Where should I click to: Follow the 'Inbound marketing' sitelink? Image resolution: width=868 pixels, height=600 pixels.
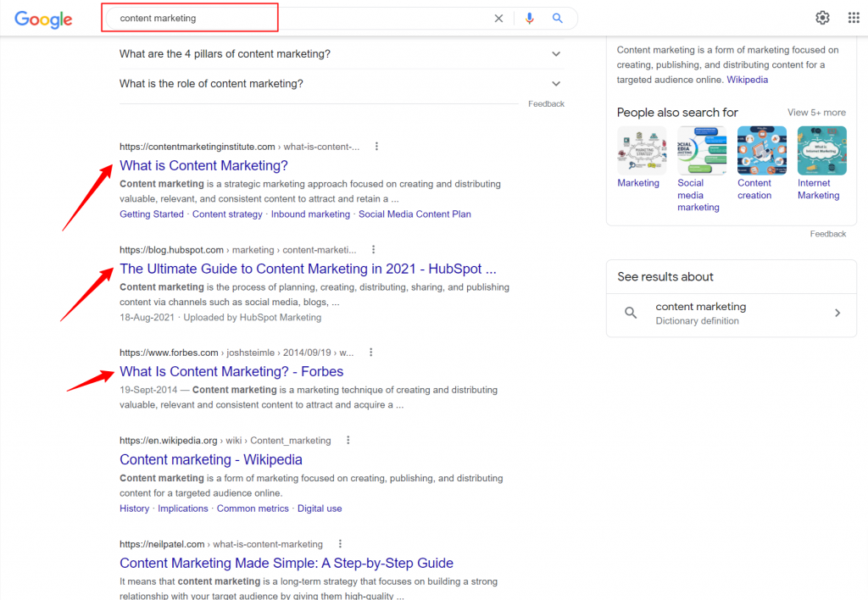click(310, 214)
